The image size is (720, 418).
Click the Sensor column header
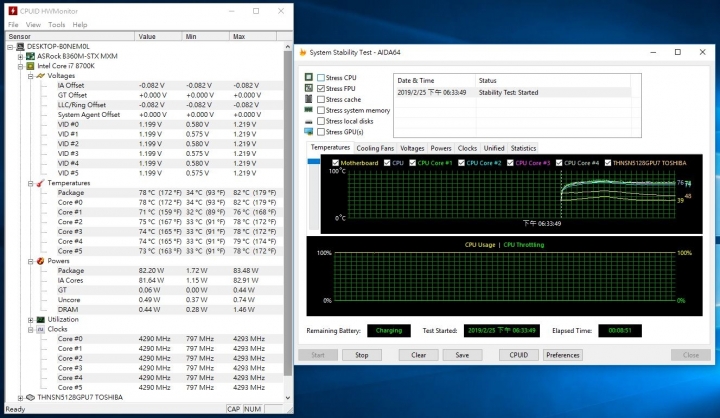click(69, 36)
